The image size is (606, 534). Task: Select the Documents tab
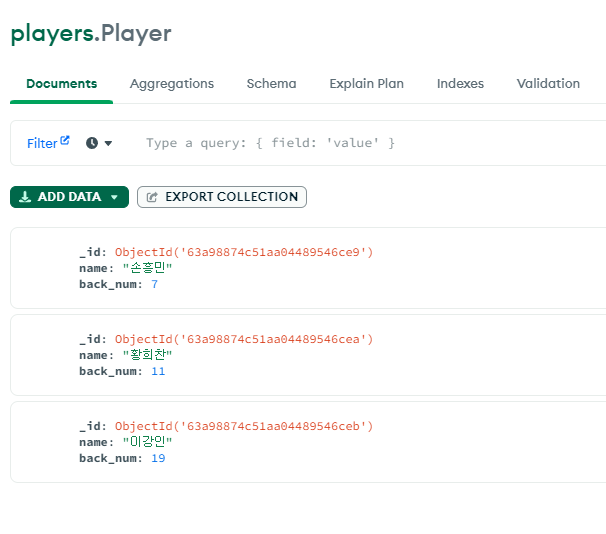61,84
